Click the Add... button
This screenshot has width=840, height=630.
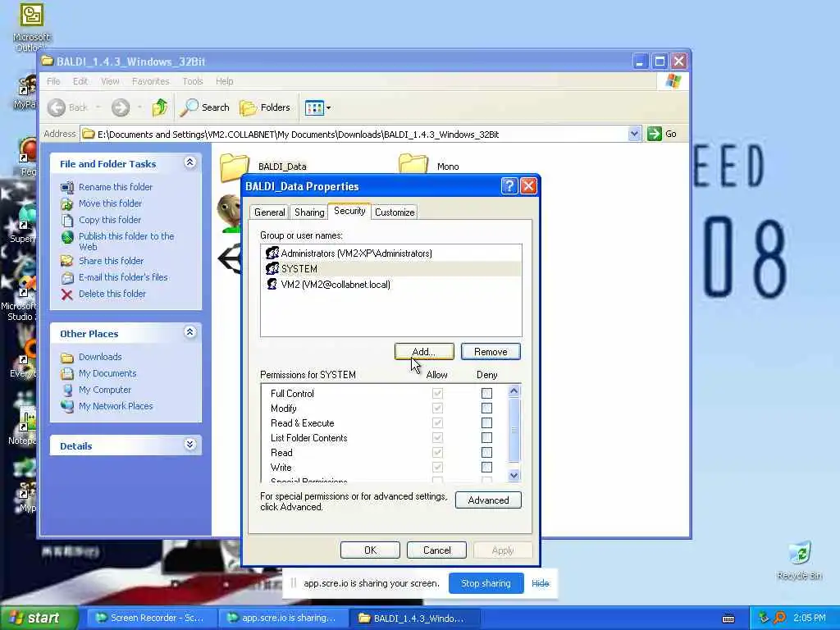click(424, 352)
